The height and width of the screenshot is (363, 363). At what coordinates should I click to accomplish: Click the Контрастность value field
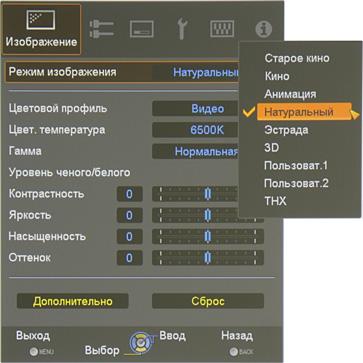click(x=129, y=194)
